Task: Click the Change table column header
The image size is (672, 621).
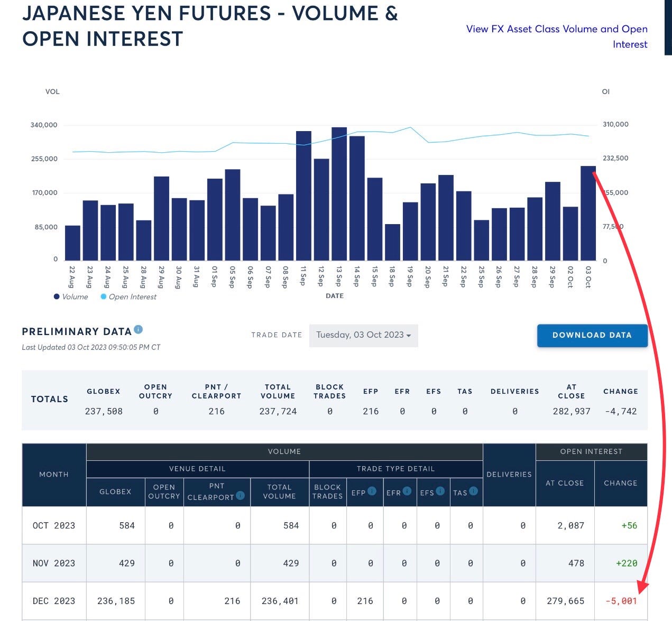Action: [x=621, y=483]
